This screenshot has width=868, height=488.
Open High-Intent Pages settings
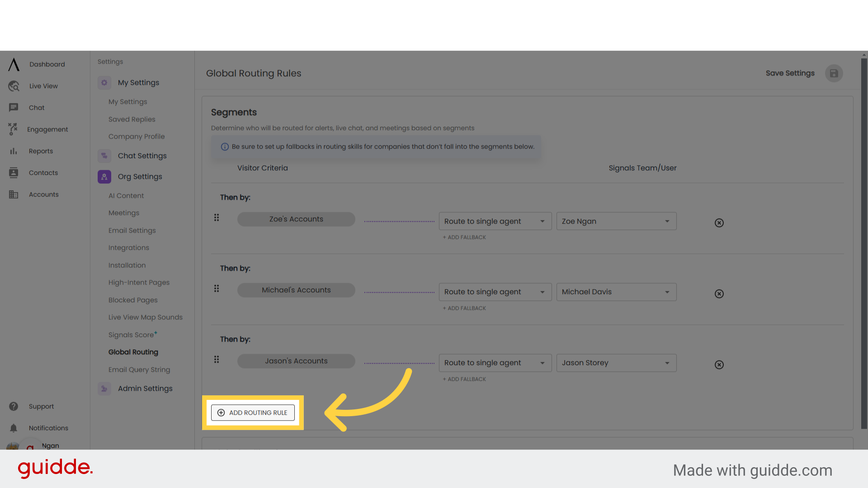click(139, 282)
